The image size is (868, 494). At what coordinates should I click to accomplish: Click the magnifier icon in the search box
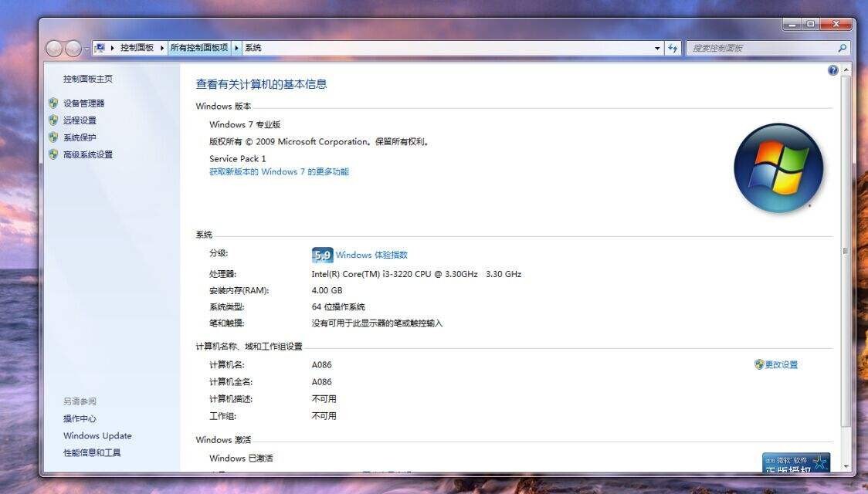coord(842,48)
